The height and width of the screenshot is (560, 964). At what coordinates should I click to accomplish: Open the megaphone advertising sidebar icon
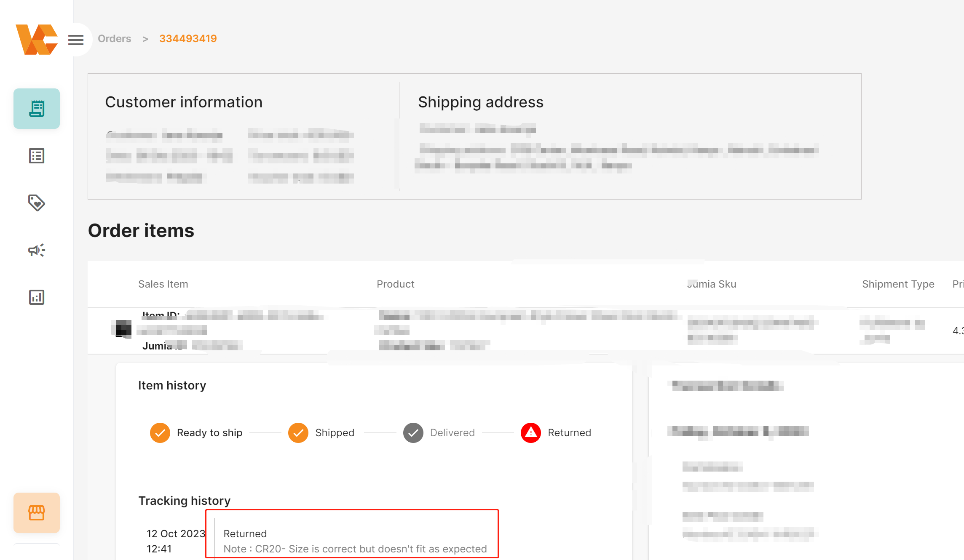pyautogui.click(x=37, y=250)
